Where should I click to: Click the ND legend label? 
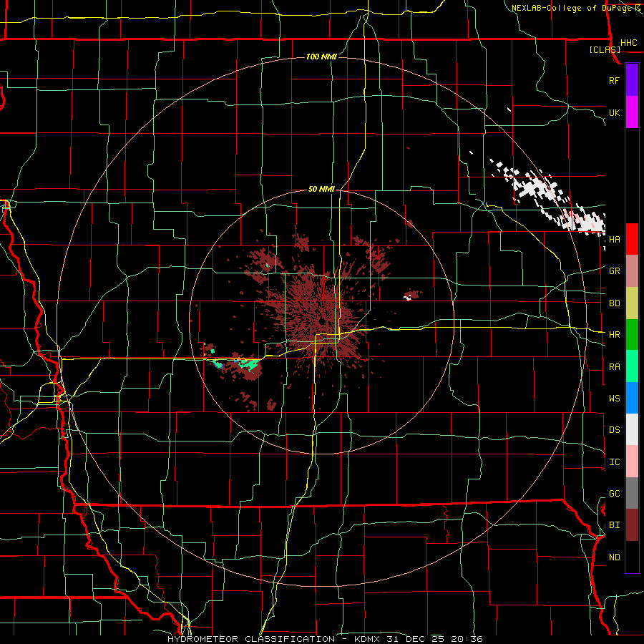(x=614, y=557)
